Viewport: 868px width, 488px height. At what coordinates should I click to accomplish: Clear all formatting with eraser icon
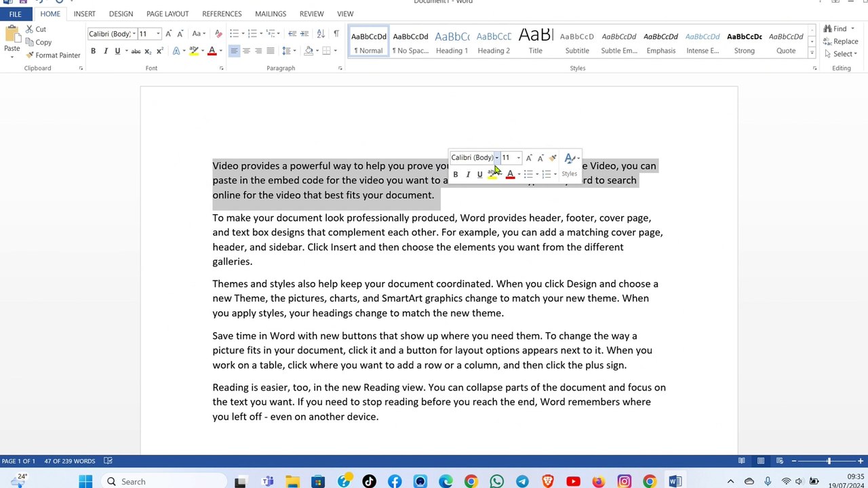point(218,34)
